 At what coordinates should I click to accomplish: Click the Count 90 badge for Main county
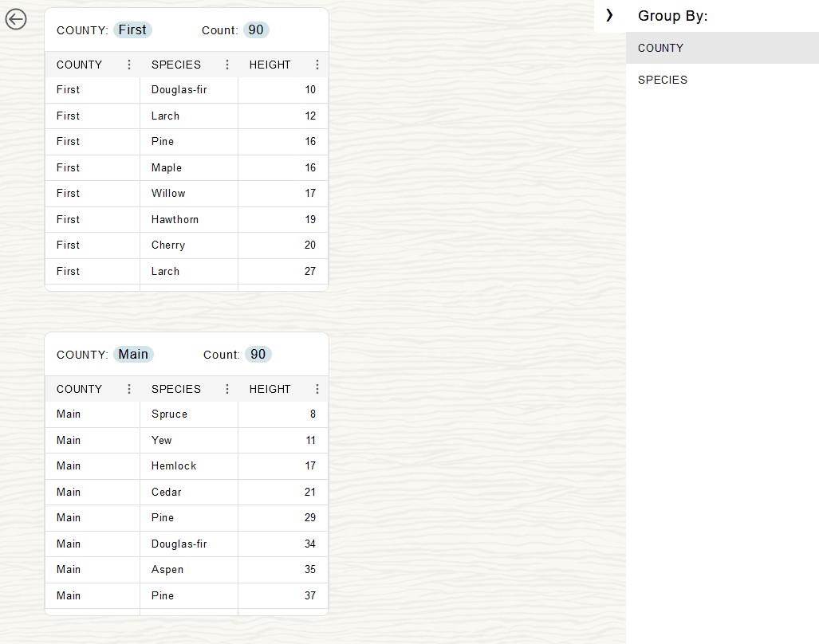[258, 354]
